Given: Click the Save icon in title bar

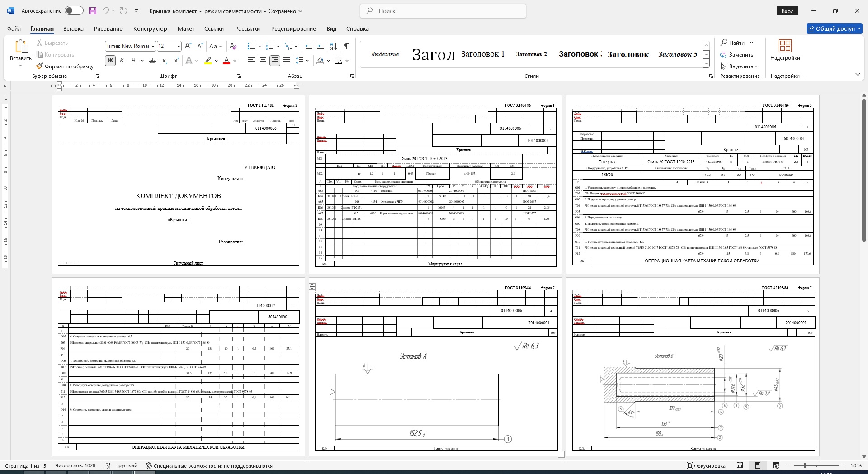Looking at the screenshot, I should pos(93,11).
